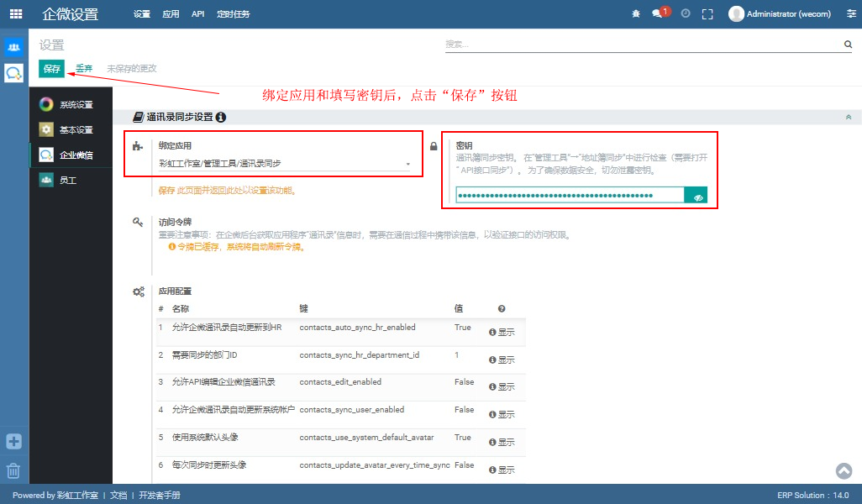Click info icon next to 通讯录同步设置
Viewport: 862px width, 504px height.
[220, 117]
